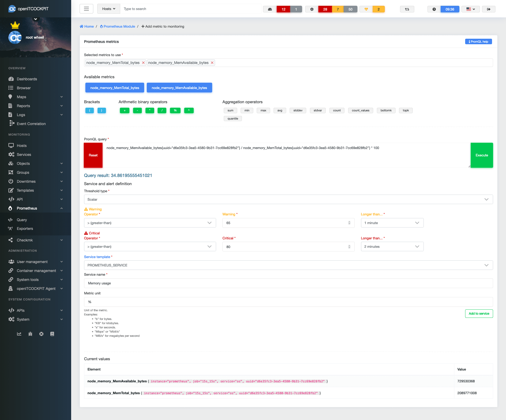Insert power caret operator
This screenshot has height=420, width=506.
pyautogui.click(x=189, y=111)
